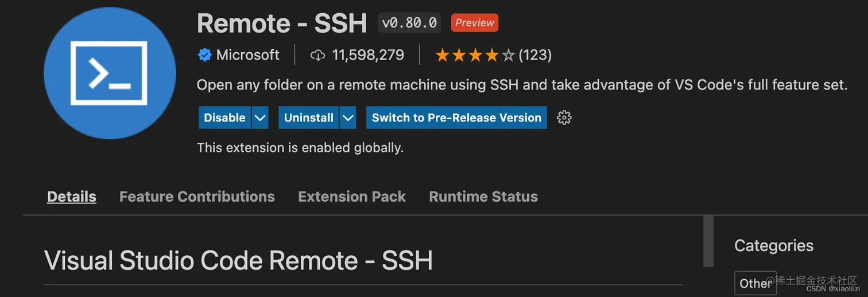Show the Runtime Status tab
868x297 pixels.
tap(483, 197)
